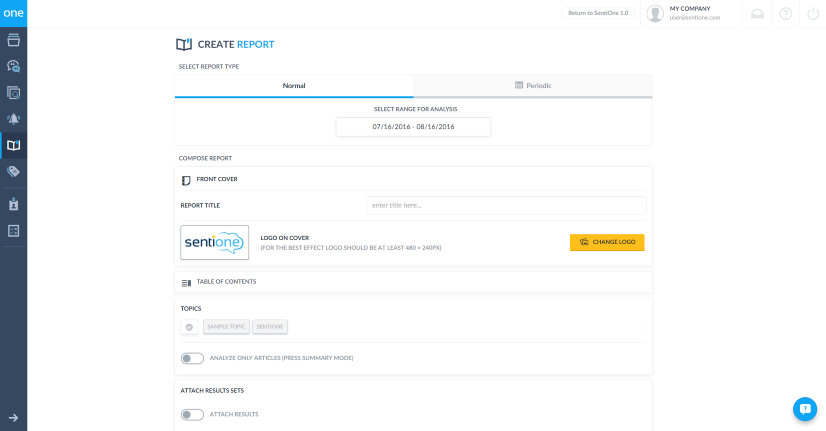Viewport: 826px width, 431px height.
Task: Open the date range picker for analysis
Action: tap(413, 127)
